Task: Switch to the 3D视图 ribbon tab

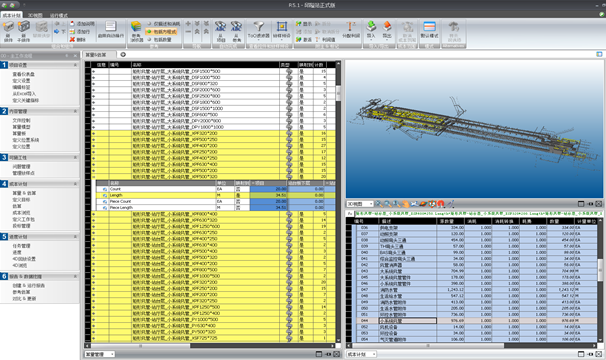Action: click(35, 15)
